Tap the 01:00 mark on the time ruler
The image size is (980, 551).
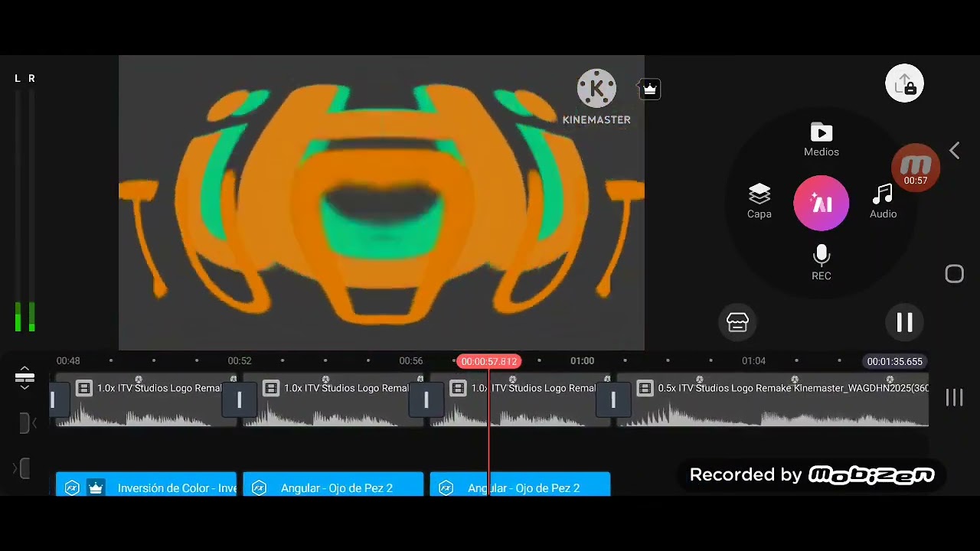[x=582, y=360]
